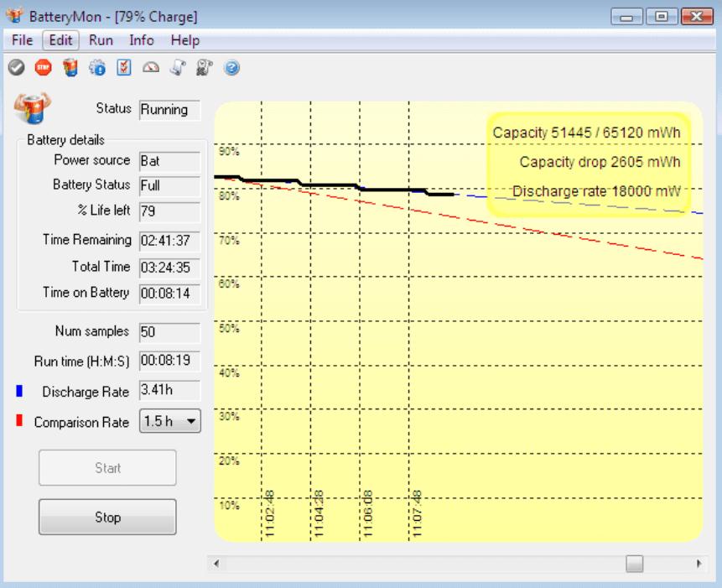Viewport: 722px width, 588px height.
Task: Click the grey checkmark start icon
Action: point(17,68)
